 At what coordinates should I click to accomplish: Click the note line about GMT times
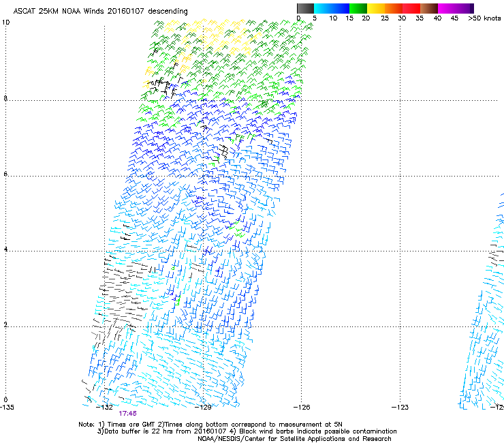(x=210, y=425)
